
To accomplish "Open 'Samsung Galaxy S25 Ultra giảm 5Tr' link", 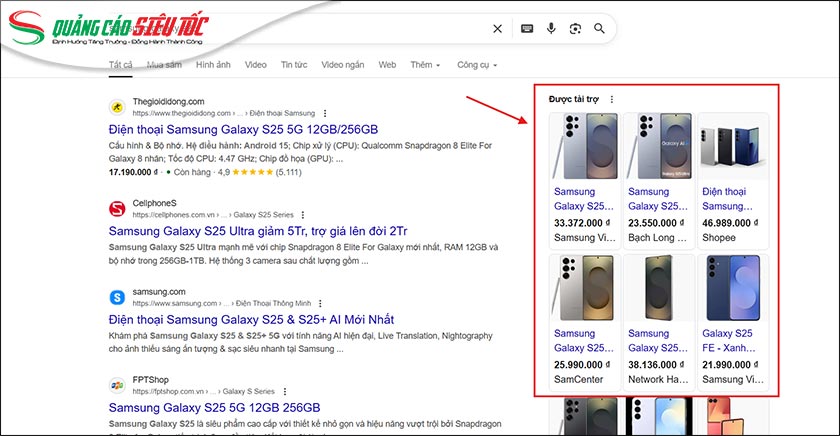I will (258, 231).
